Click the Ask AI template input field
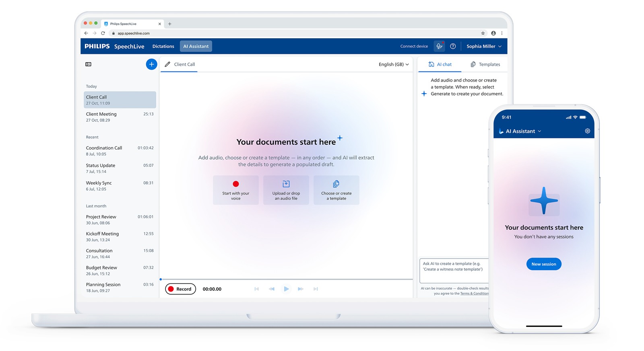 pyautogui.click(x=454, y=271)
